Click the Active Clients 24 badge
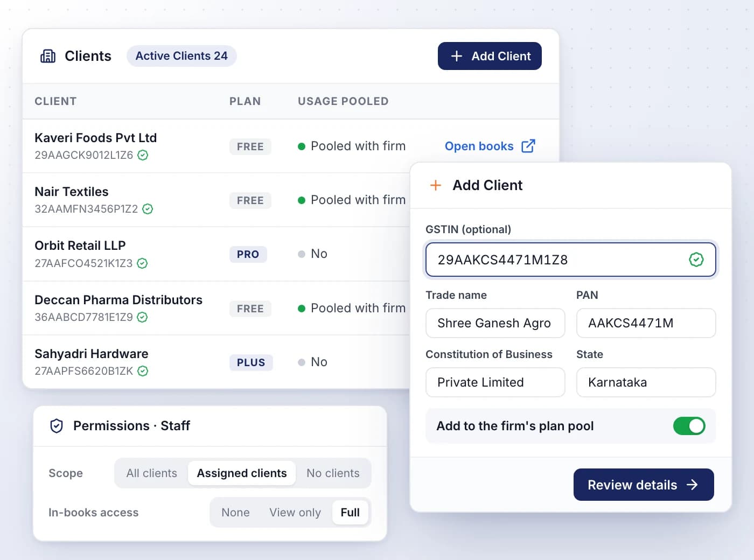Screen dimensions: 754x560 point(181,56)
